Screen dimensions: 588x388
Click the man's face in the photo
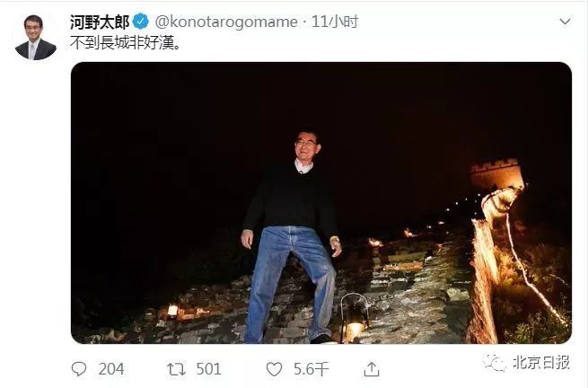[305, 145]
